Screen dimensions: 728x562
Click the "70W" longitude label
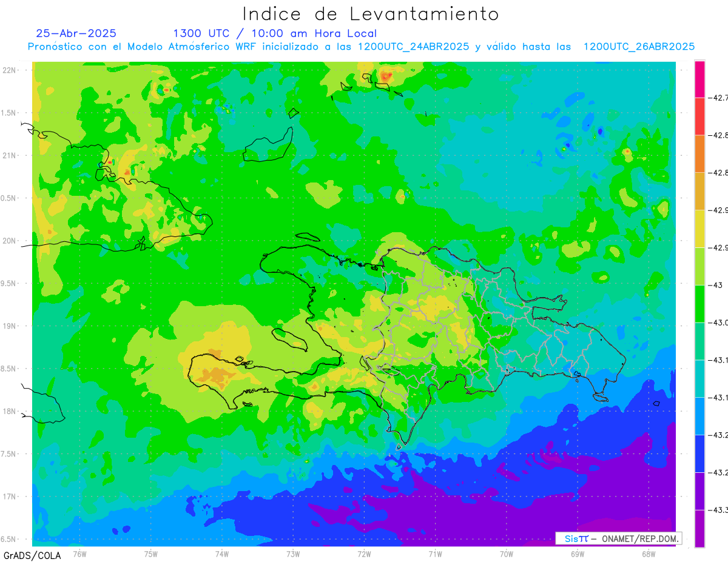point(507,554)
